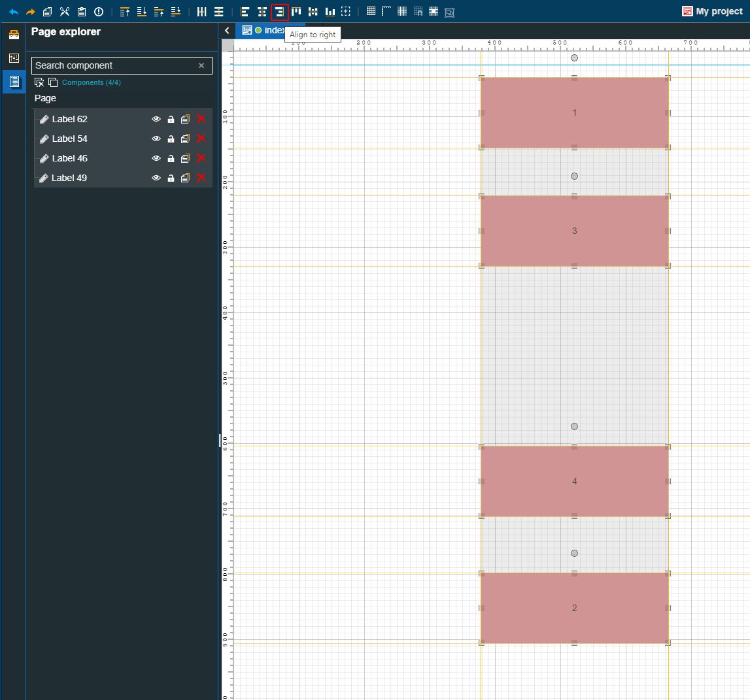Click the exclamation circle toolbar icon
This screenshot has width=750, height=700.
click(x=99, y=12)
